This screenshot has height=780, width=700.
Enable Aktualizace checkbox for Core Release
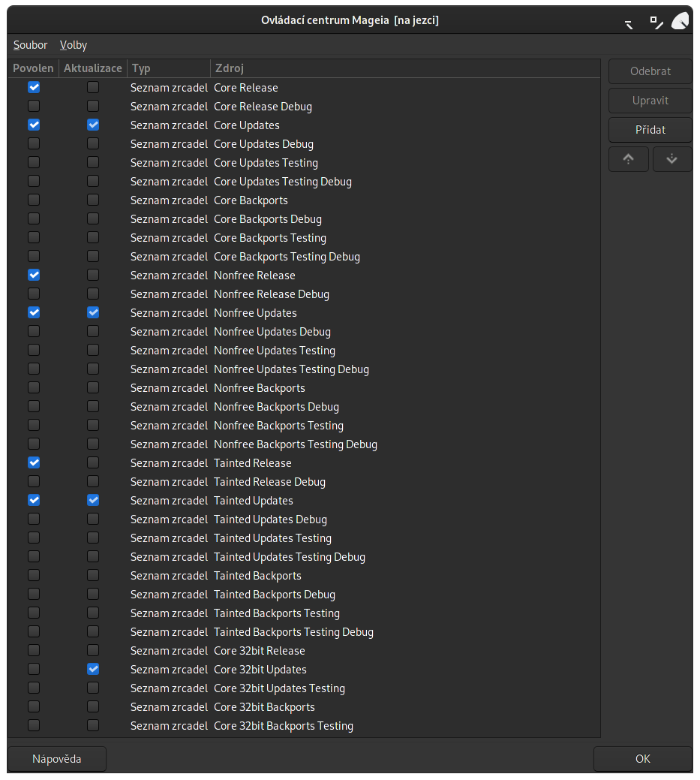[93, 88]
